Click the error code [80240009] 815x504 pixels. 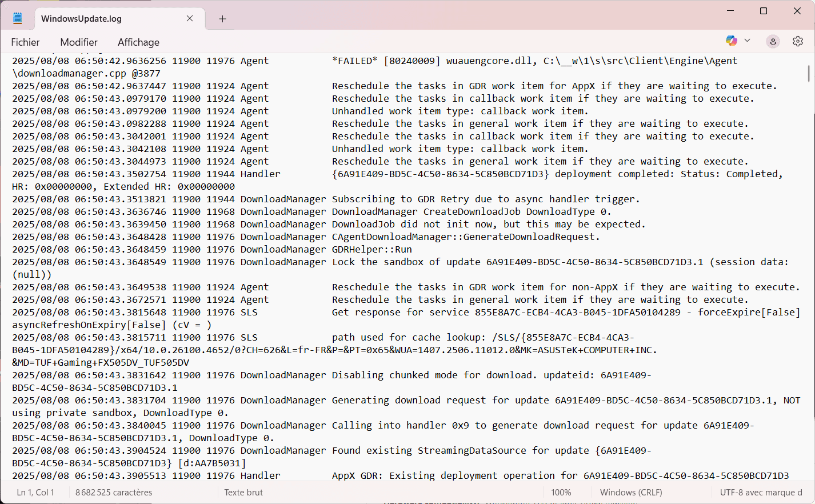point(412,61)
